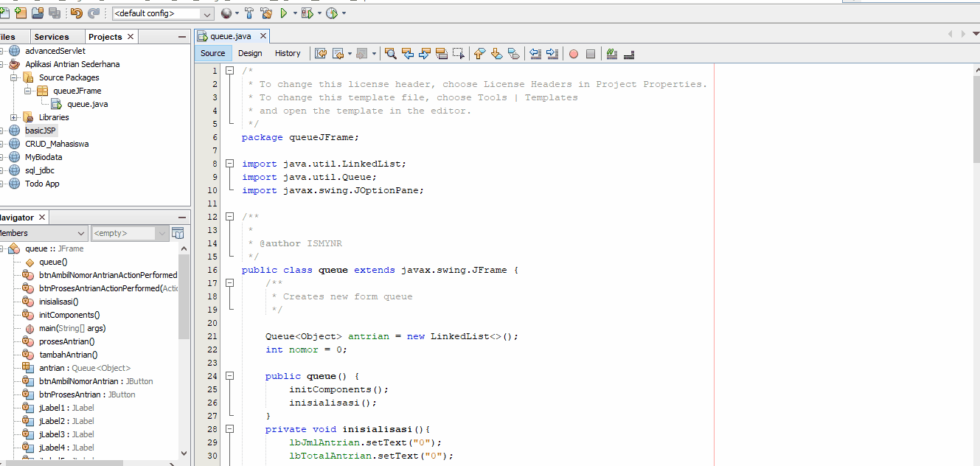
Task: Toggle rectangular selection mode
Action: (x=459, y=53)
